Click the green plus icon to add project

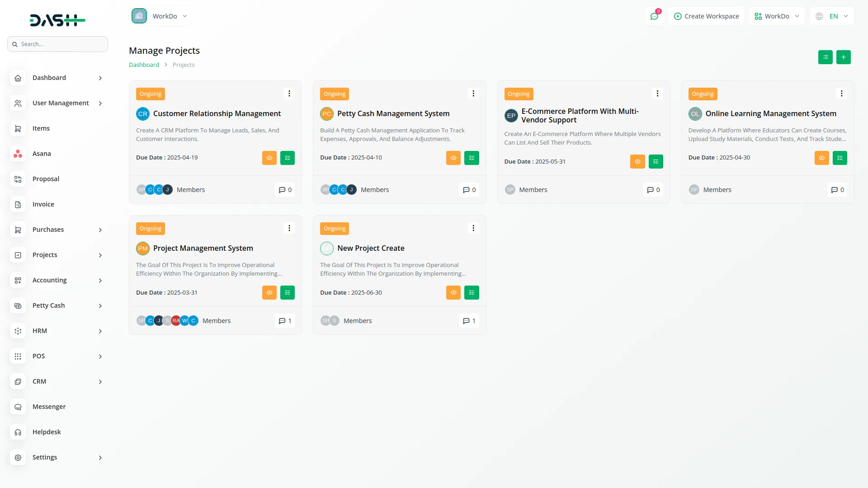[844, 57]
